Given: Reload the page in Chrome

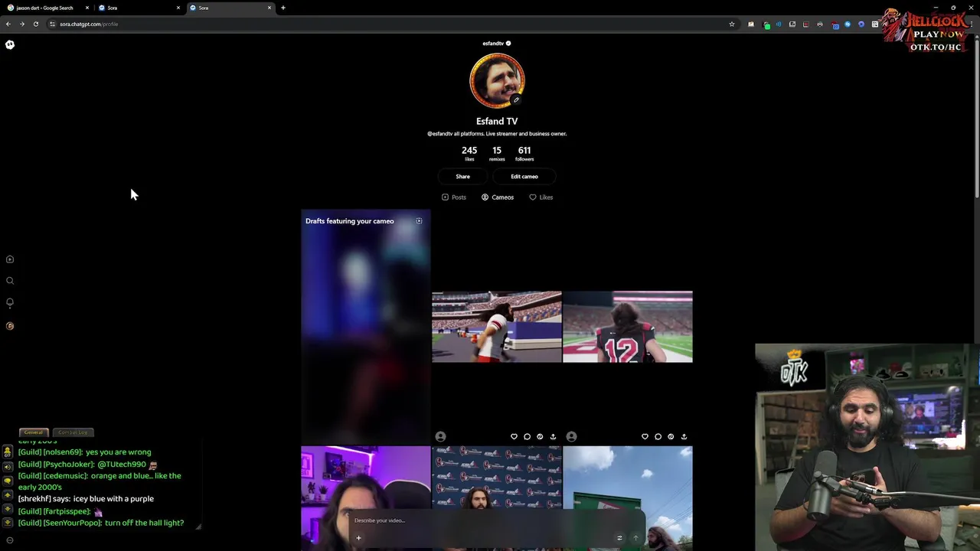Looking at the screenshot, I should point(35,24).
